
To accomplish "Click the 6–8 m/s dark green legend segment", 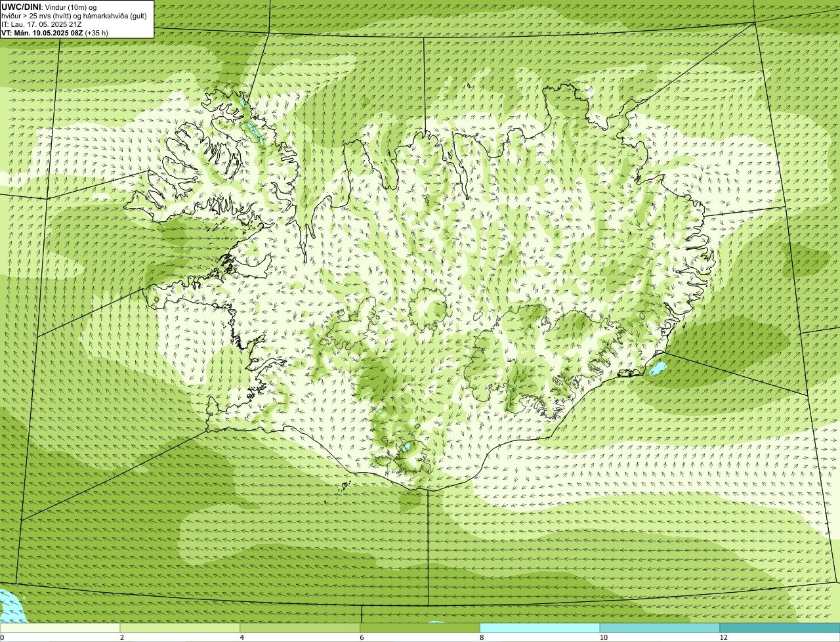I will (421, 628).
